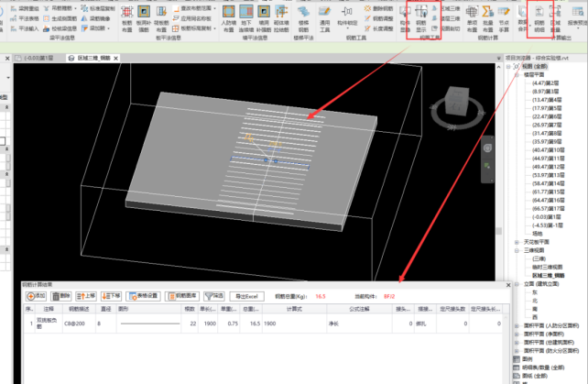This screenshot has height=384, width=588.
Task: Click the 板筋布置 ribbon icon
Action: [125, 11]
